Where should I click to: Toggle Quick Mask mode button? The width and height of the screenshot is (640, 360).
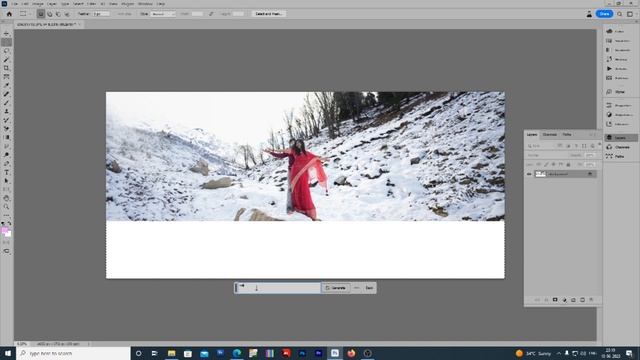click(6, 242)
